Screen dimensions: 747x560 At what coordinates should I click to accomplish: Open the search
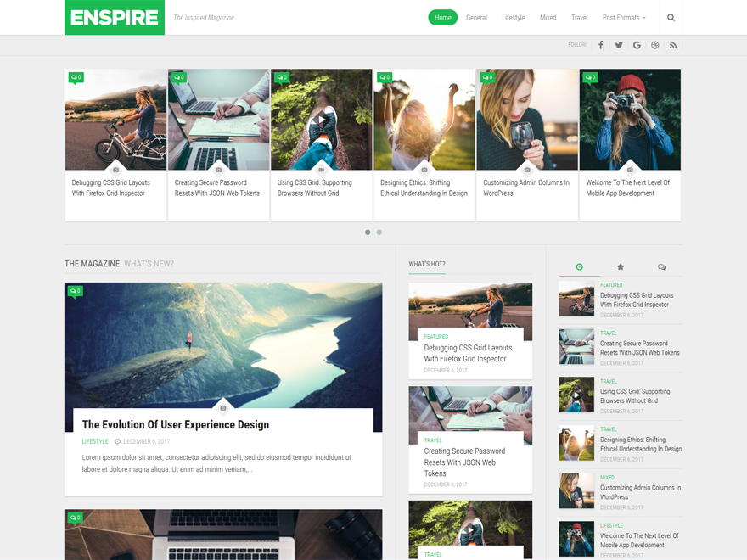click(671, 16)
